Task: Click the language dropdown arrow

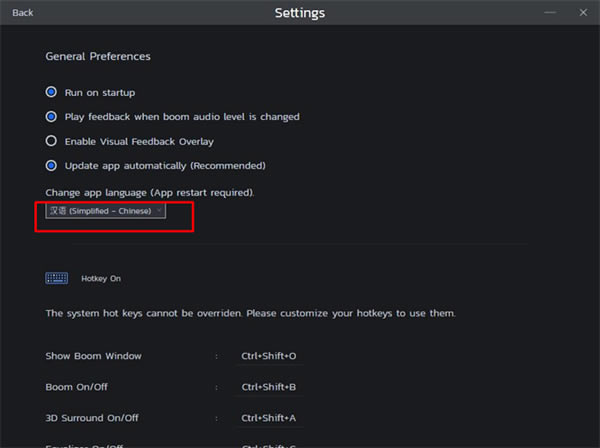Action: tap(159, 211)
